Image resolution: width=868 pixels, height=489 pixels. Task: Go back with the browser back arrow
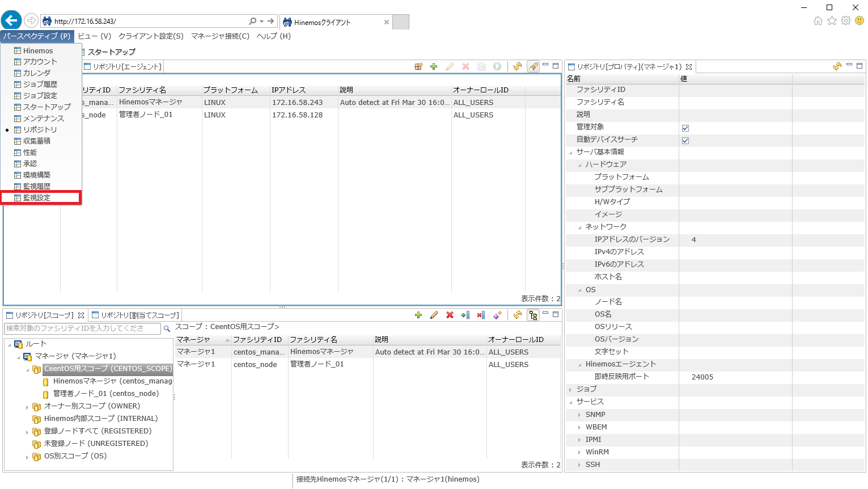11,21
